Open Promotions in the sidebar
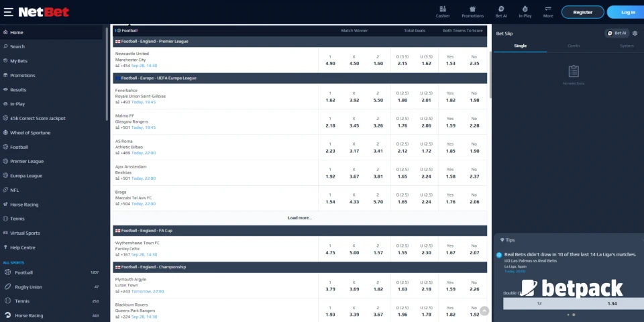Screen dimensions: 644x322 [x=51, y=76]
